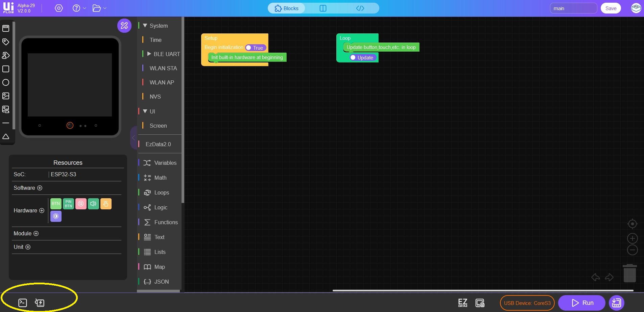Switch to the code view tab
This screenshot has width=644, height=312.
coord(360,8)
